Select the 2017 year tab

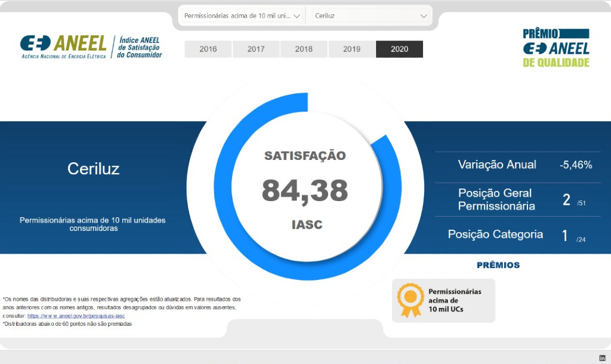coord(255,49)
